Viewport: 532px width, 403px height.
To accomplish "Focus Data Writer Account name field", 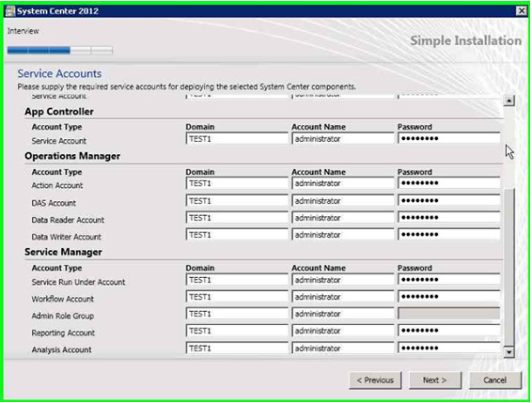I will coord(343,235).
